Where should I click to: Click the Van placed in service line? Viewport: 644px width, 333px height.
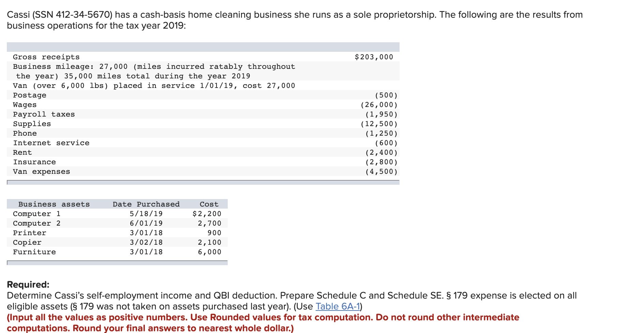tap(154, 86)
